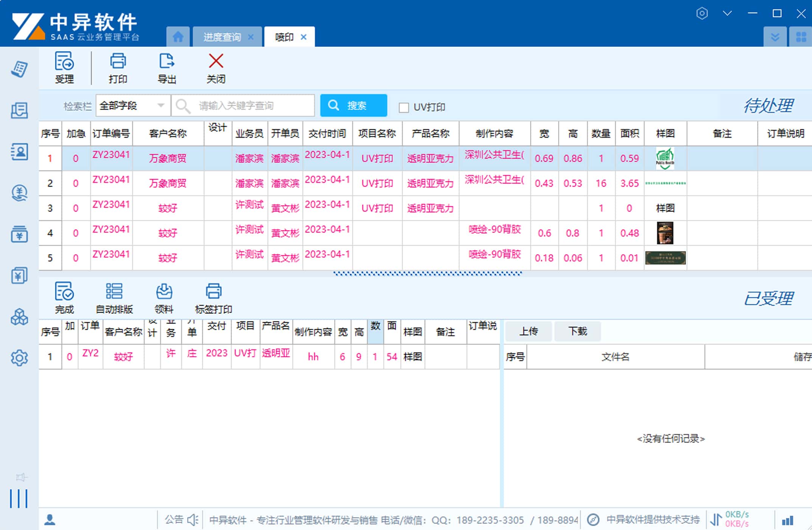This screenshot has width=812, height=530.
Task: Click the hh content cell in accepted table
Action: point(313,357)
